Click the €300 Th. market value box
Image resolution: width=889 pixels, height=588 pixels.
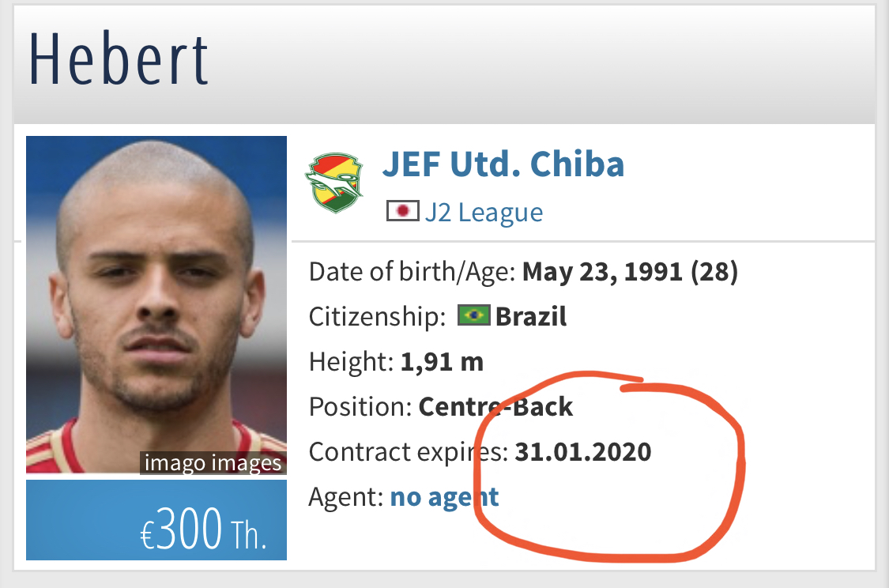click(156, 520)
